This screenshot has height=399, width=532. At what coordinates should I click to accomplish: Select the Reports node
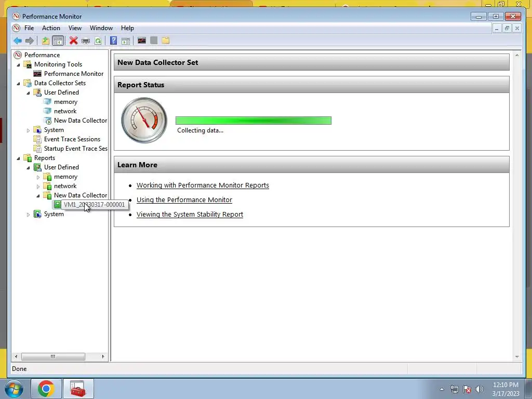tap(45, 158)
